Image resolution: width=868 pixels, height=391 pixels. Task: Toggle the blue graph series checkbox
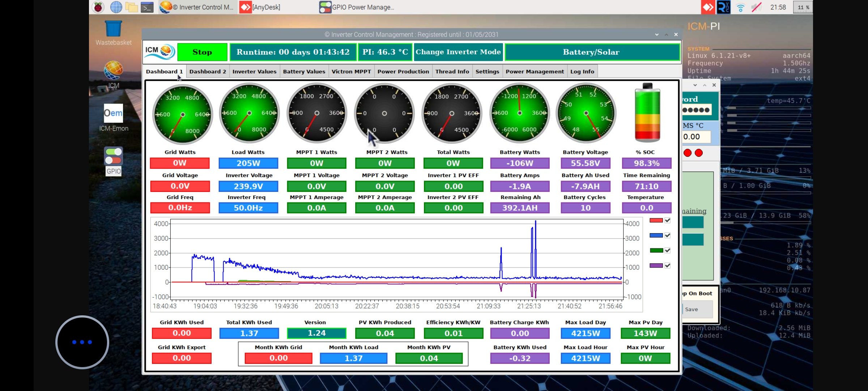click(668, 235)
